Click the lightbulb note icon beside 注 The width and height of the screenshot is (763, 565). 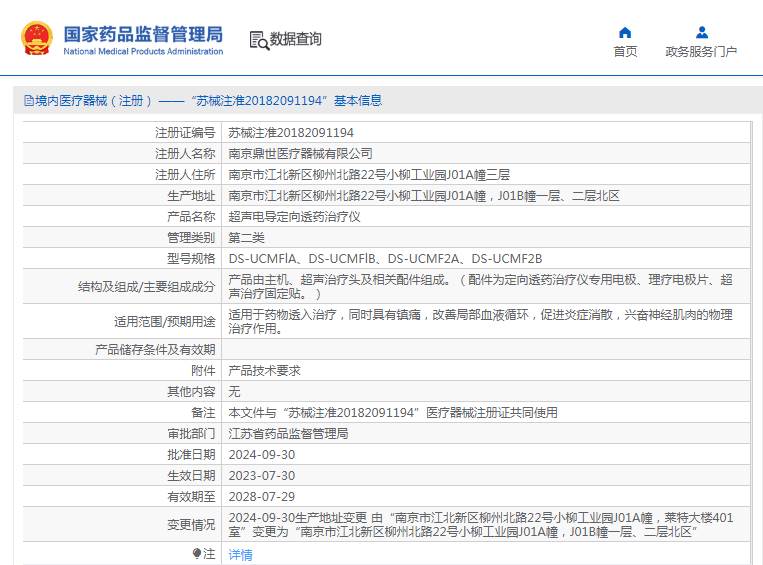pyautogui.click(x=197, y=554)
